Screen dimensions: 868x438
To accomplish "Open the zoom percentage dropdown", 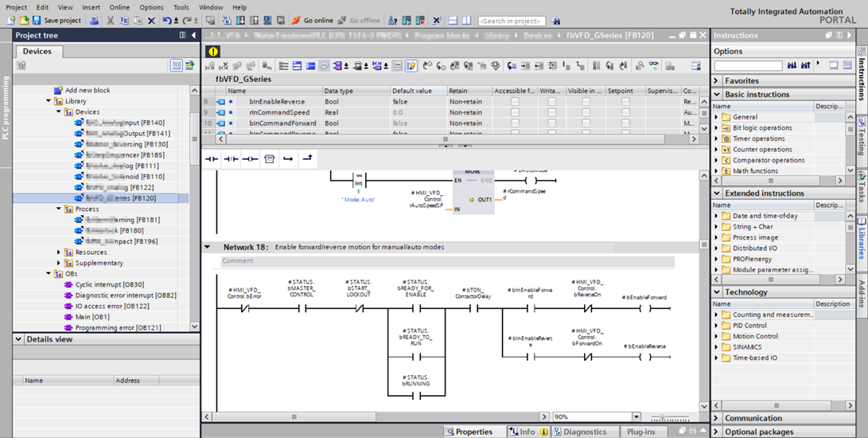I will (x=636, y=416).
